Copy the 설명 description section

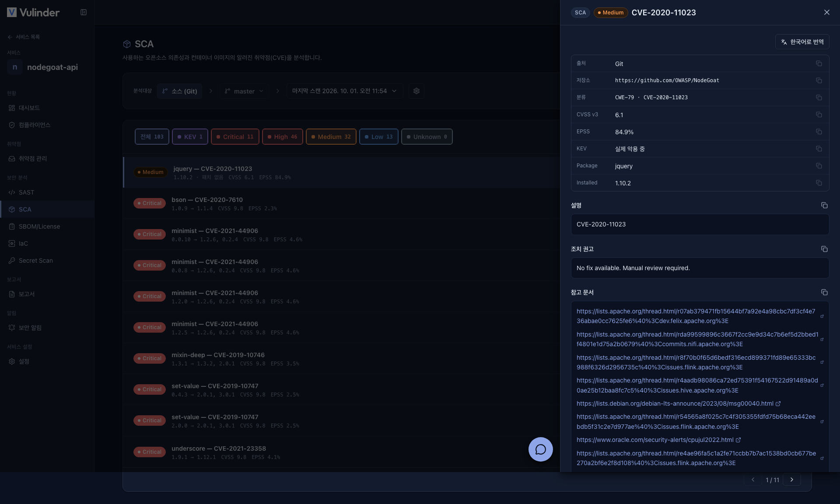(x=824, y=205)
